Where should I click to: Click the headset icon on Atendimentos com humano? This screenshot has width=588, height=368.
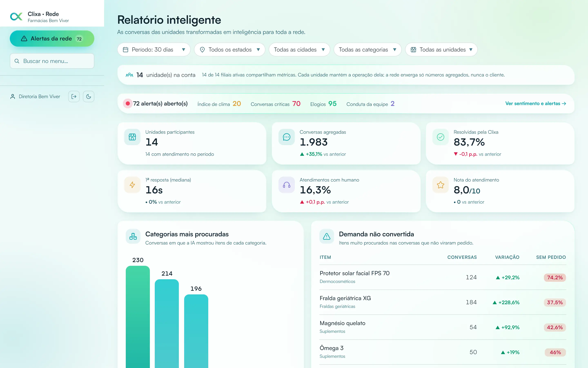[x=286, y=185]
